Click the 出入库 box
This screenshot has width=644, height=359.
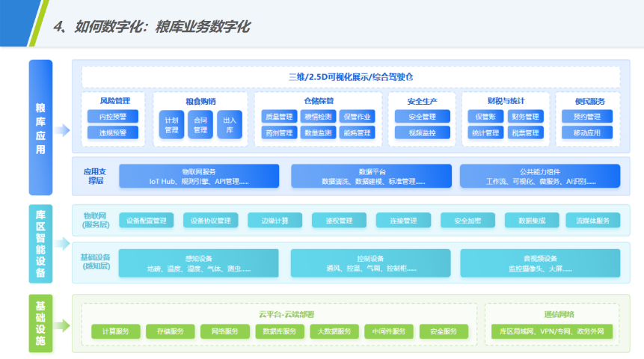230,125
